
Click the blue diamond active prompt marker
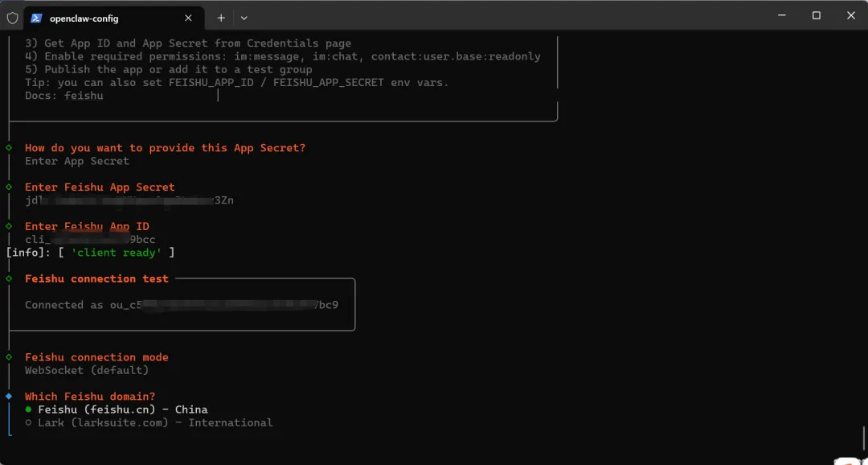pos(9,397)
